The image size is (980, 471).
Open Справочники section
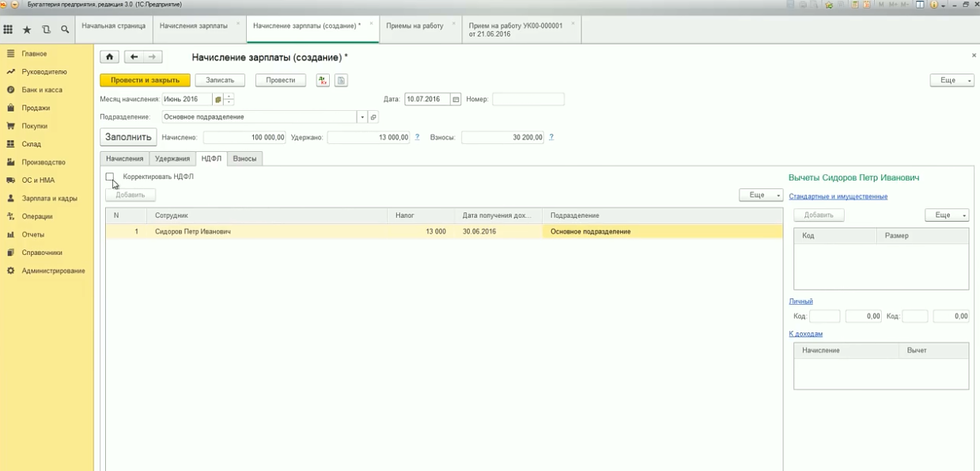click(x=42, y=253)
